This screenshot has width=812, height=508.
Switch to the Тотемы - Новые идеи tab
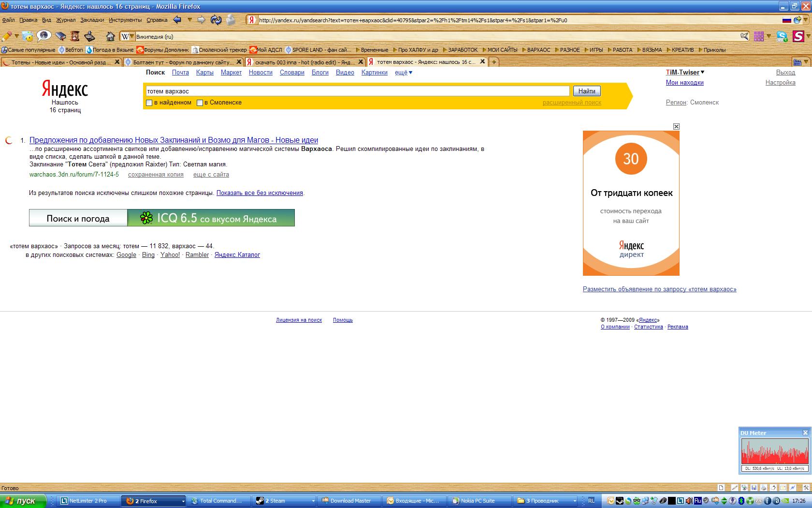click(x=61, y=62)
